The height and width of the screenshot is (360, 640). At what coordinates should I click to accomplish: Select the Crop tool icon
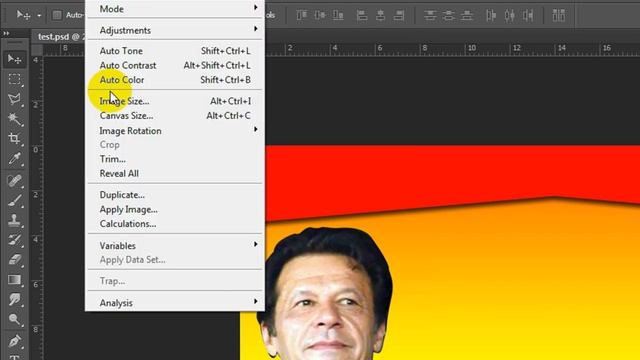[x=14, y=138]
